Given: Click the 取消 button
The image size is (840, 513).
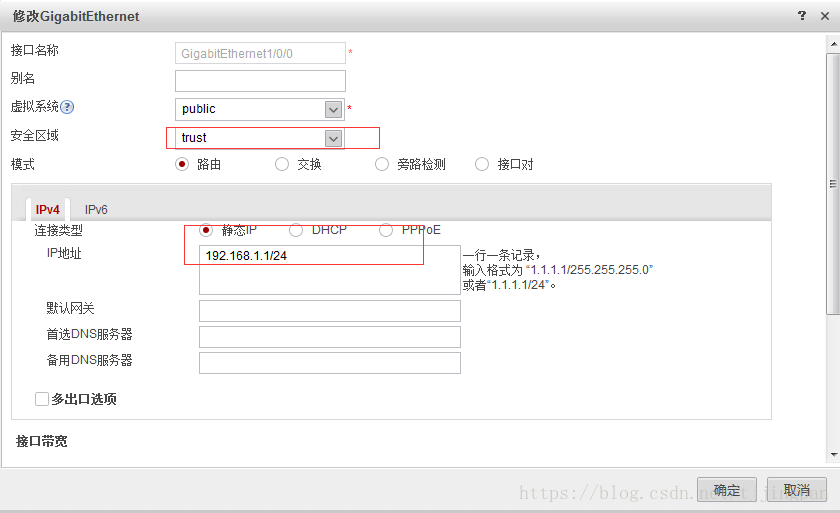Looking at the screenshot, I should 796,489.
